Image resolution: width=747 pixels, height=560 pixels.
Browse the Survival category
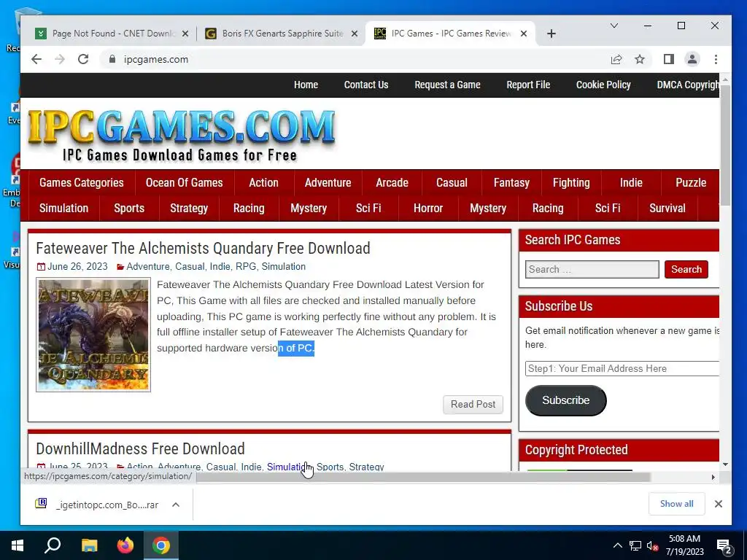(667, 208)
